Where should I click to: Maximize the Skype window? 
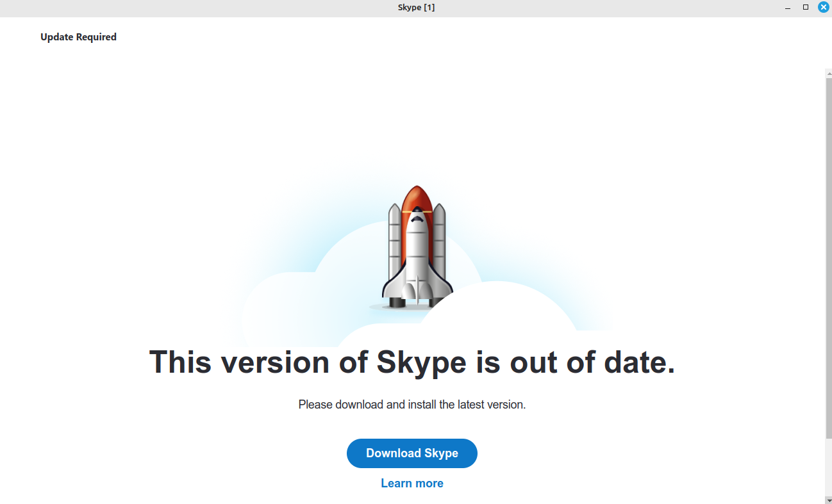[806, 8]
